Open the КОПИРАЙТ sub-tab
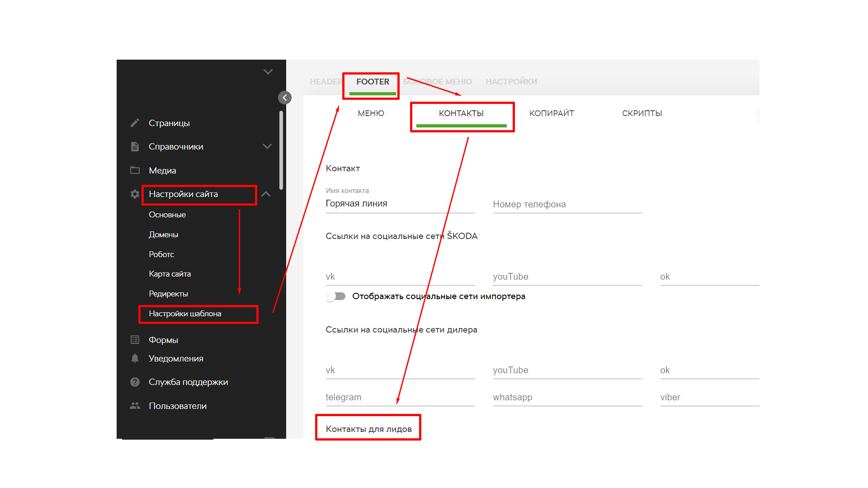868x488 pixels. coord(552,113)
